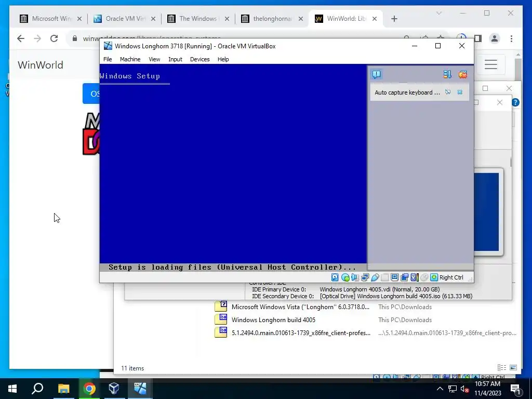Screen dimensions: 532x399
Task: Open the WinWorld hamburger navigation menu
Action: pos(490,64)
